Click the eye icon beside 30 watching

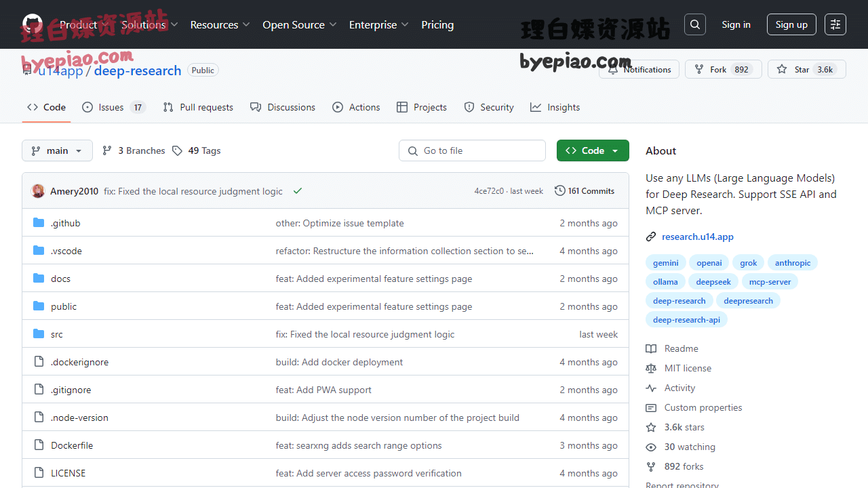tap(651, 447)
